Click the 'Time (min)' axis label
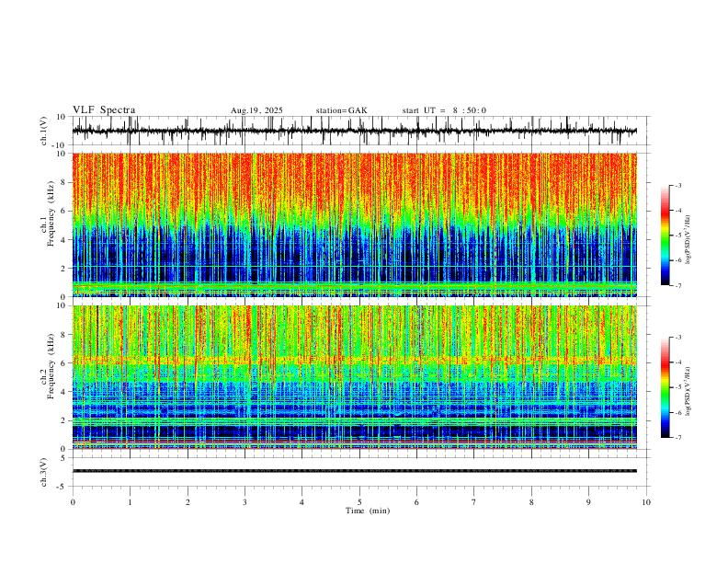Viewport: 728px width, 563px height. point(368,511)
